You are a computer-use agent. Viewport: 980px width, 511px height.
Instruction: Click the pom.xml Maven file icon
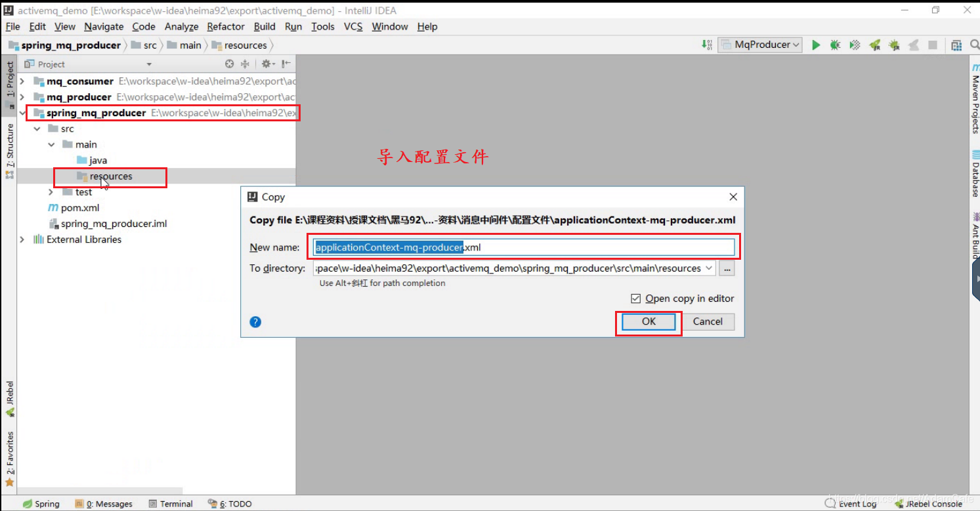point(53,207)
